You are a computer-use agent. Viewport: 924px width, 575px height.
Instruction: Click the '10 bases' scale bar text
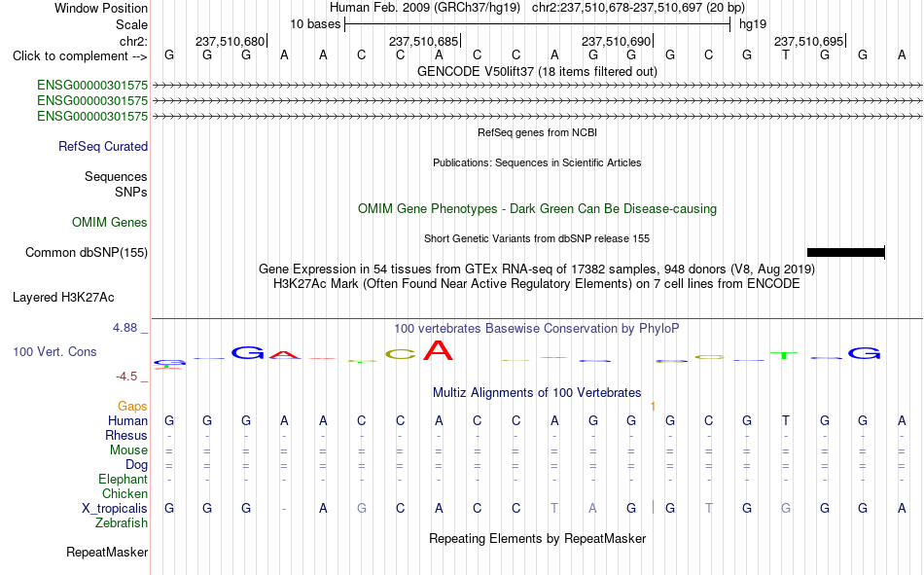pyautogui.click(x=315, y=24)
